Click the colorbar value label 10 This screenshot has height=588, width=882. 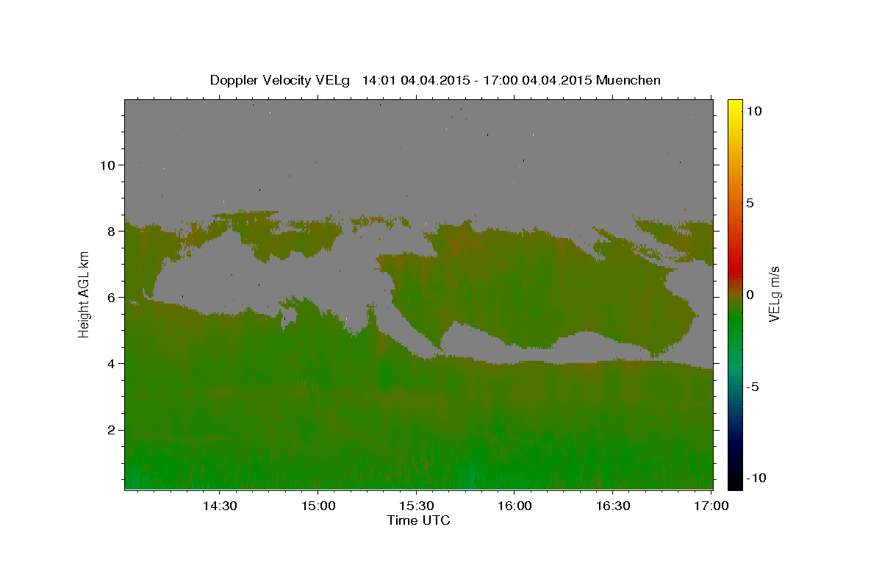(754, 110)
